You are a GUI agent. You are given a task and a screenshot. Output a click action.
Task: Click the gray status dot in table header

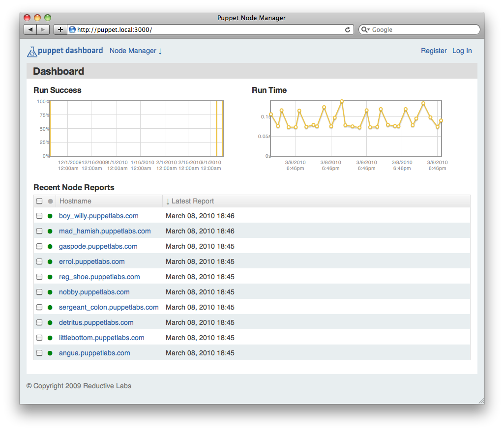50,201
